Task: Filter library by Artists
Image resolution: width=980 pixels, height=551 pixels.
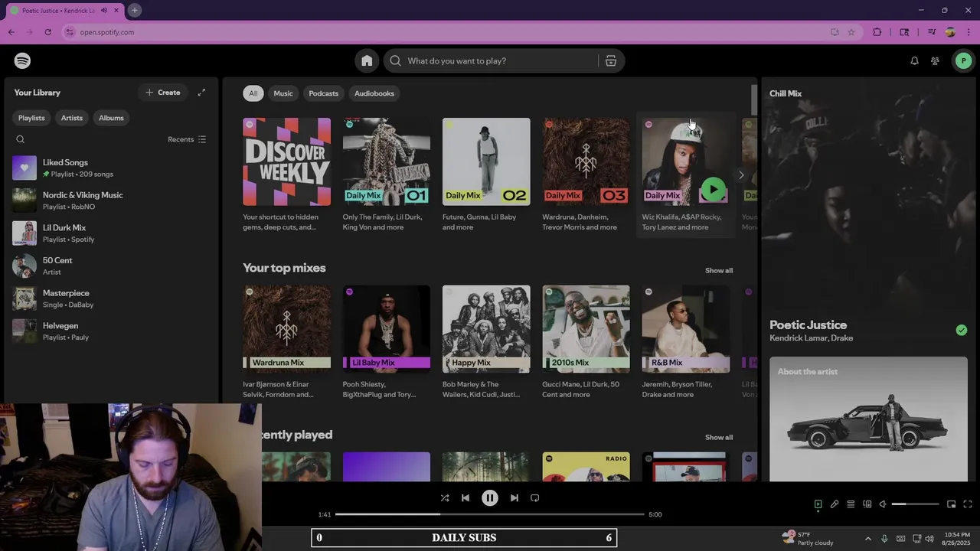Action: 72,118
